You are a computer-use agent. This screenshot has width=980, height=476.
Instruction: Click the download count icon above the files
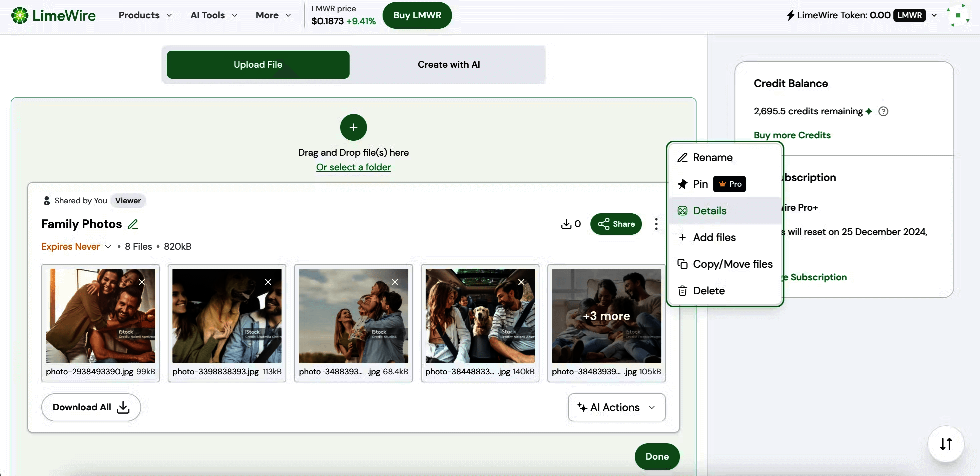point(567,224)
